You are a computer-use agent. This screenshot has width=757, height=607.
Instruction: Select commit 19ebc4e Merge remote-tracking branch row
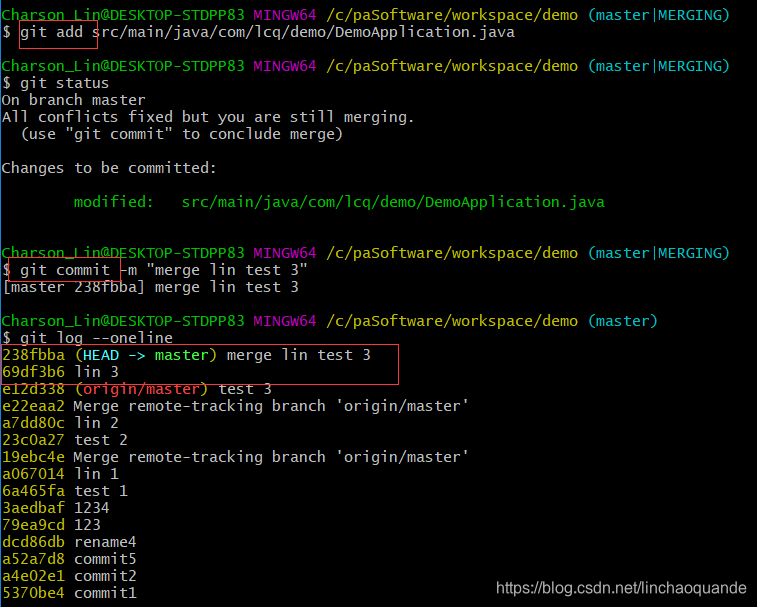point(235,457)
